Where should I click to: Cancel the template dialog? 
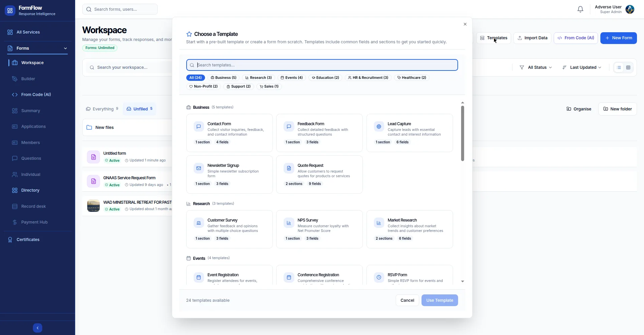click(x=407, y=300)
